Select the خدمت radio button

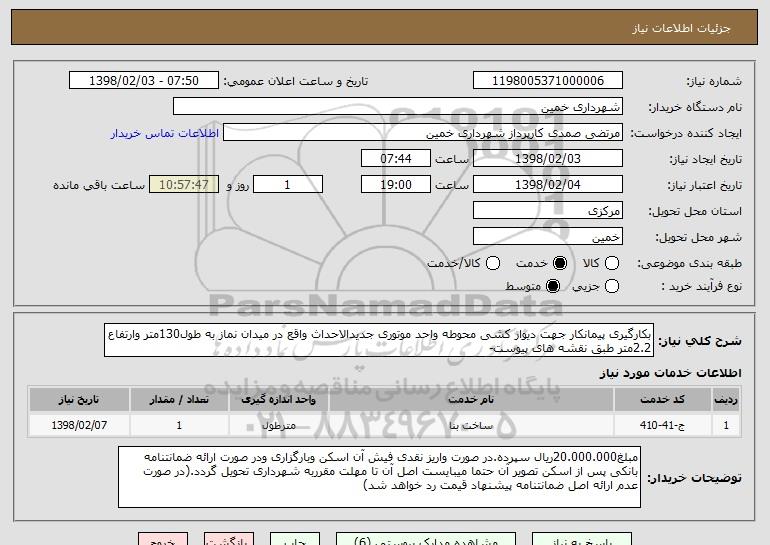pos(559,263)
